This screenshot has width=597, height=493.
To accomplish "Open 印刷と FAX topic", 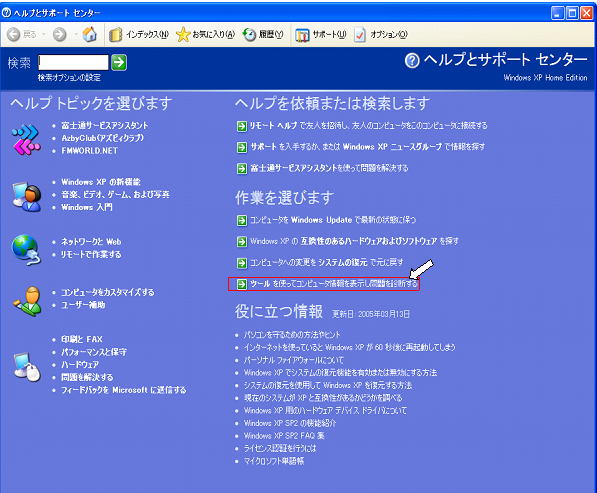I will [82, 339].
